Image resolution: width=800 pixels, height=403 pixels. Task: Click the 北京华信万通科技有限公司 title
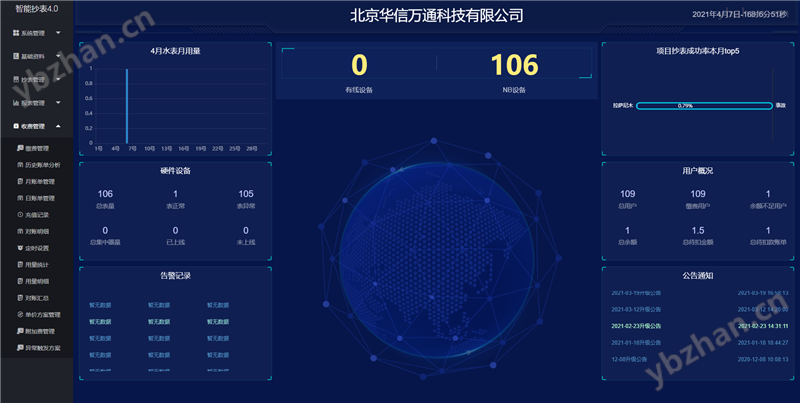437,15
